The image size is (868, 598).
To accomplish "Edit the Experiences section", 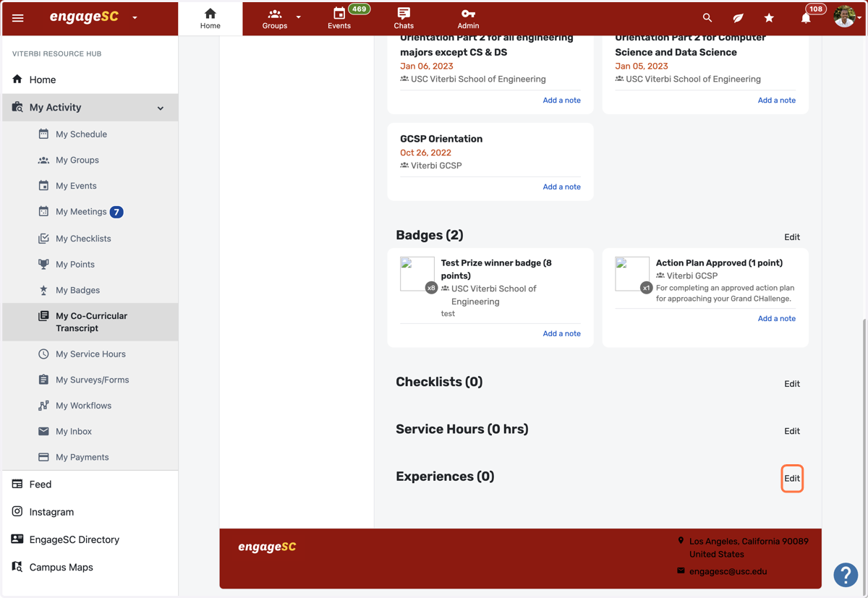I will (x=792, y=479).
